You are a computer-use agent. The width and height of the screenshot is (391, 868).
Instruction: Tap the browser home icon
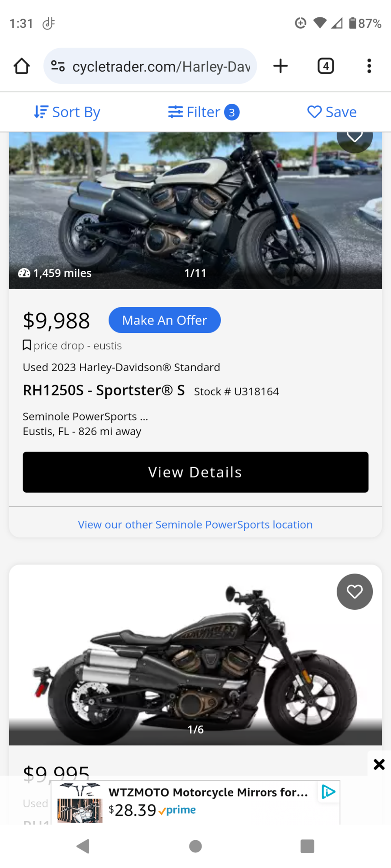(22, 66)
